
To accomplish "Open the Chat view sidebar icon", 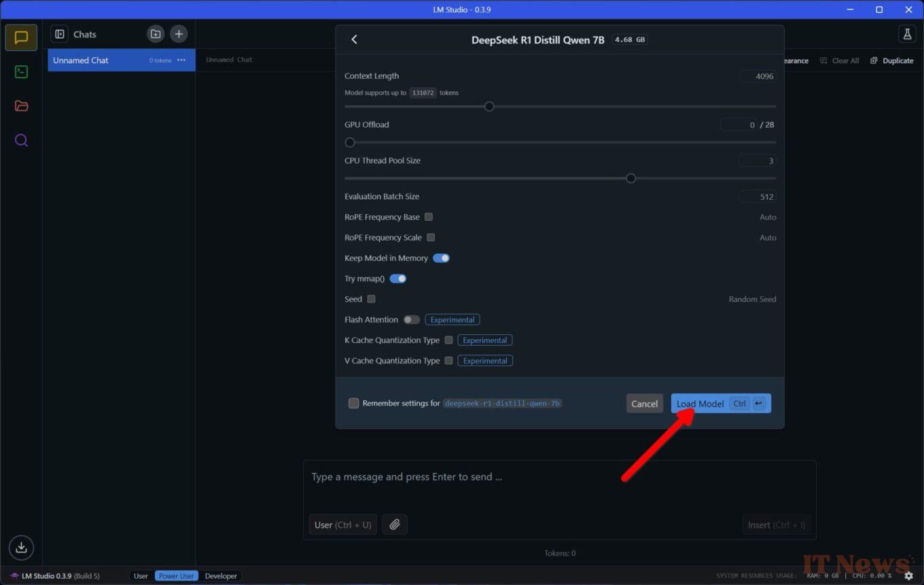I will coord(21,37).
